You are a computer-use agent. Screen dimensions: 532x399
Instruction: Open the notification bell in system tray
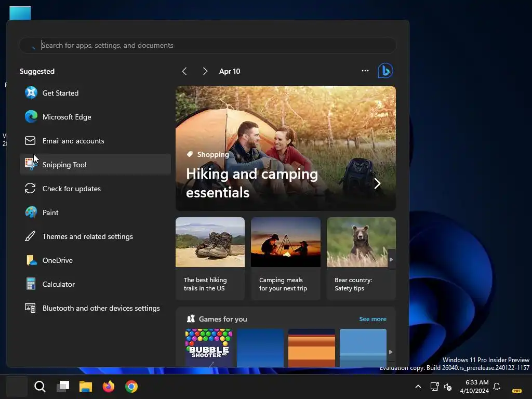[497, 387]
